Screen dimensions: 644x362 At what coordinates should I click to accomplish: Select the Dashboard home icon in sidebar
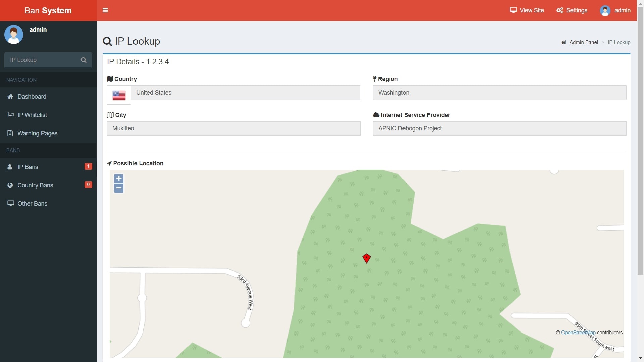point(10,96)
